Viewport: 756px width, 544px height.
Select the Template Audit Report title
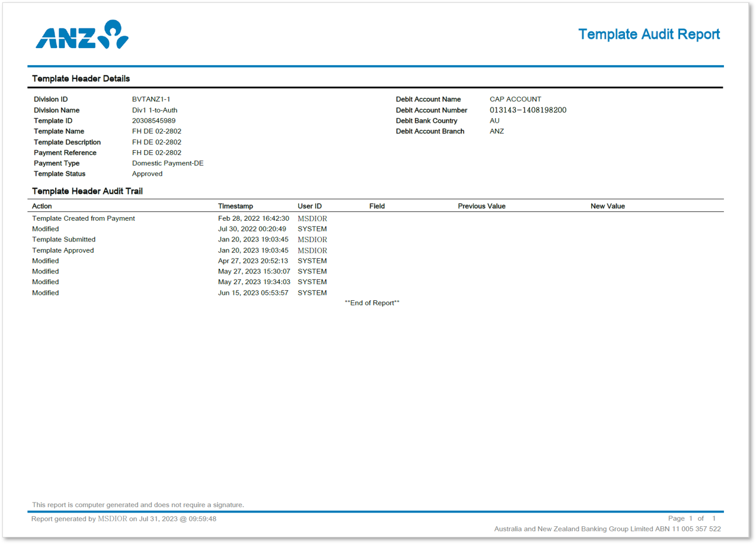click(x=649, y=34)
